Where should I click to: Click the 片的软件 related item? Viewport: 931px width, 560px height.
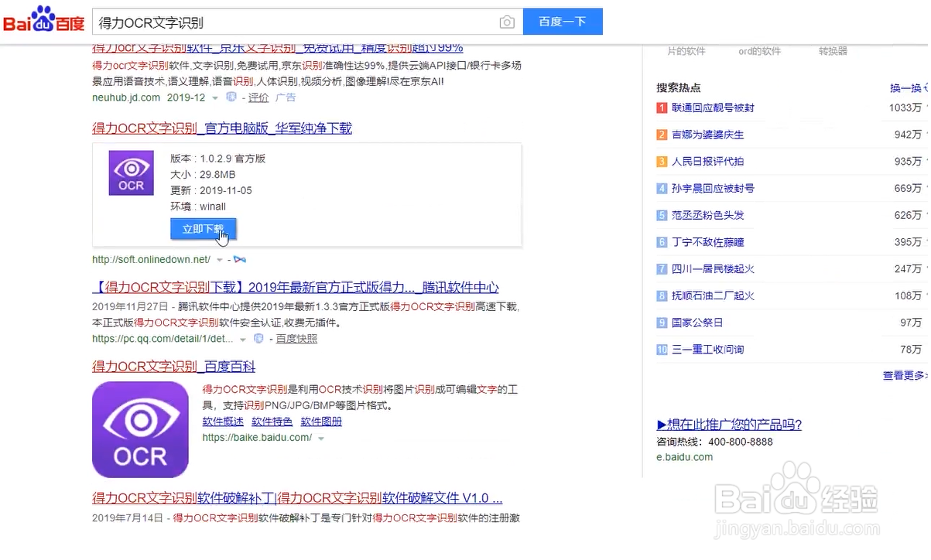(x=686, y=51)
